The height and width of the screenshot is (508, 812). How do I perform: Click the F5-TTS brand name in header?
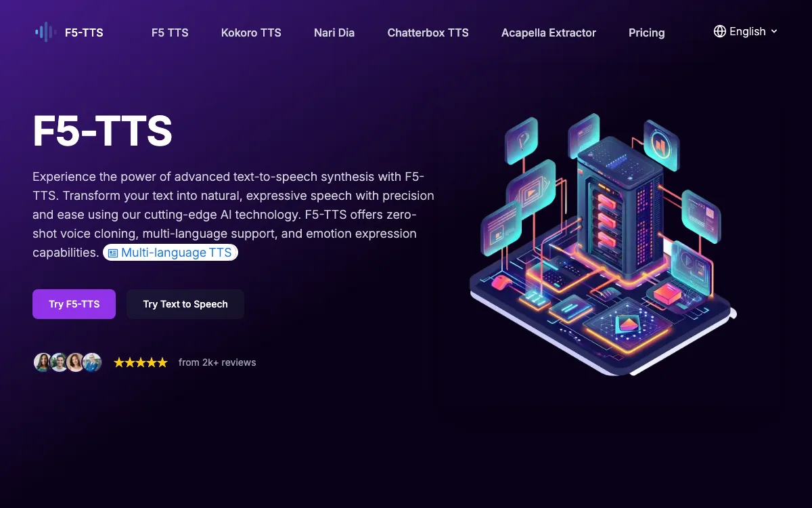[x=84, y=32]
